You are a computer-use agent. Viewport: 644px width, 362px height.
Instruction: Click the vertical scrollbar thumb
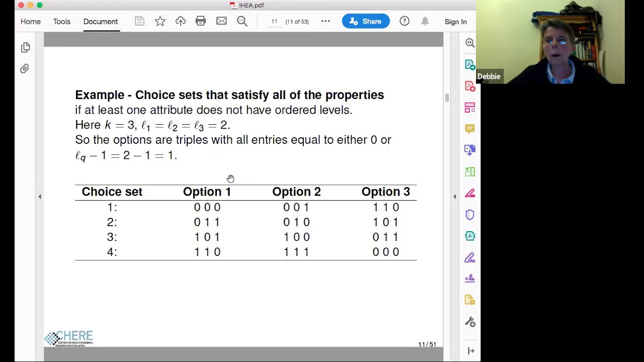click(447, 98)
